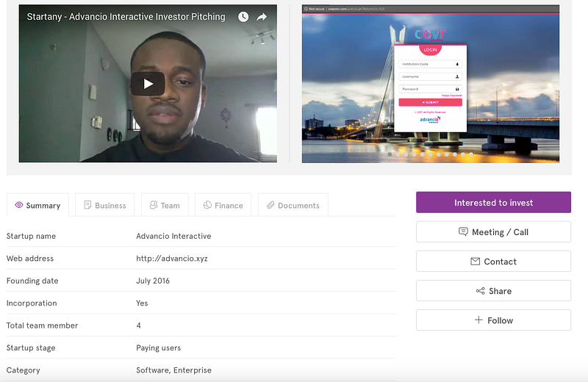
Task: Click the document icon on Business tab
Action: [x=87, y=205]
